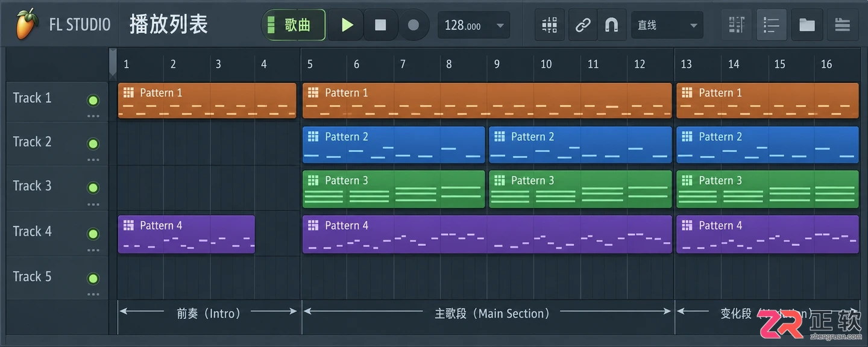
Task: Select the Track 3 label
Action: click(x=32, y=186)
